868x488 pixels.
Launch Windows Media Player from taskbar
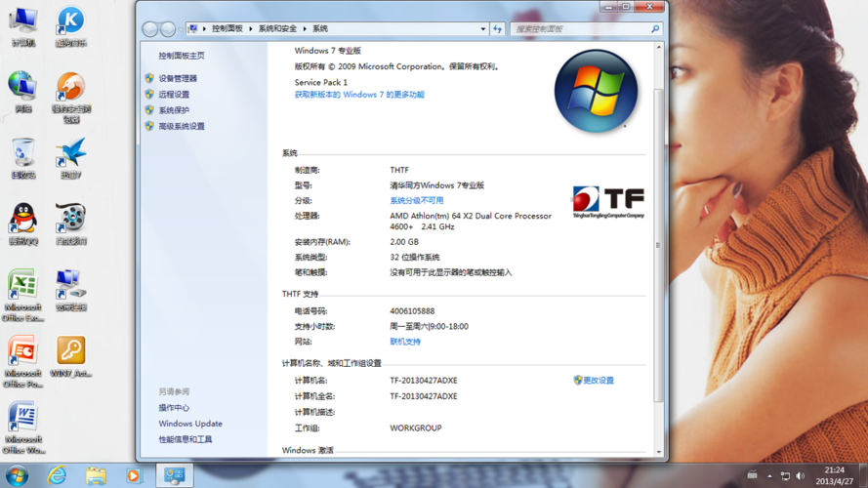click(x=134, y=476)
